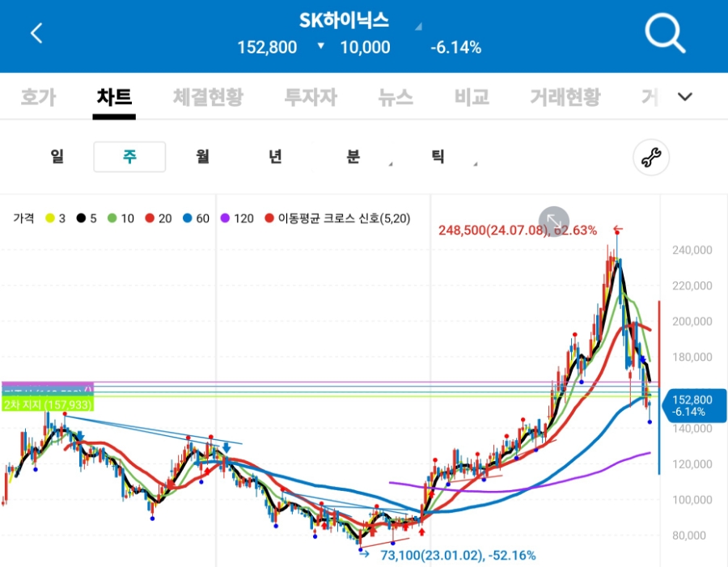This screenshot has height=567, width=728.
Task: Tap the 100,000 price axis label
Action: [x=692, y=500]
